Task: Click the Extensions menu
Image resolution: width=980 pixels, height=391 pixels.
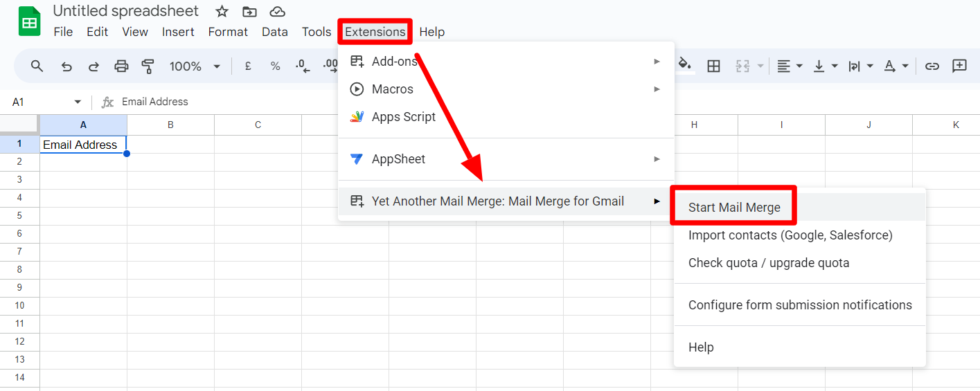Action: click(375, 32)
